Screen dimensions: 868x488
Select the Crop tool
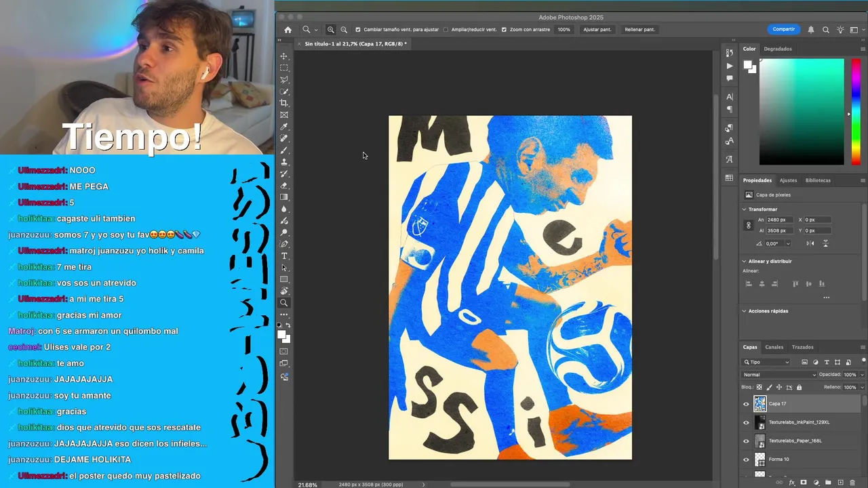tap(284, 103)
